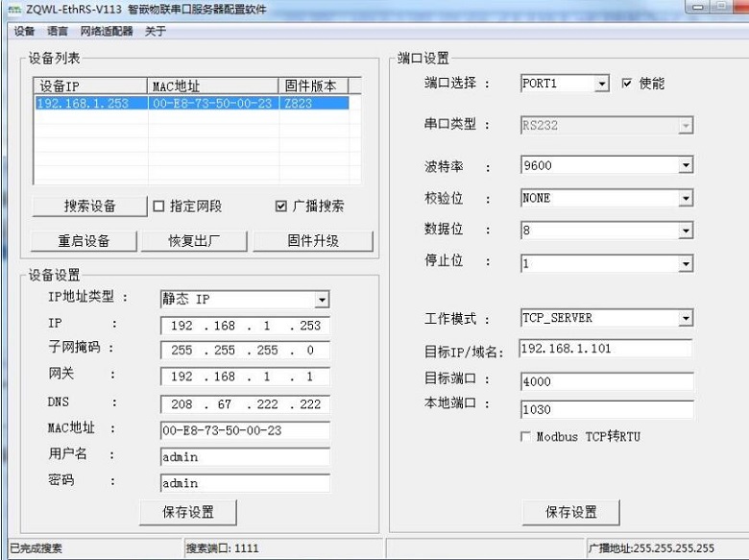Expand the 数据位 dropdown
Image resolution: width=749 pixels, height=560 pixels.
686,231
